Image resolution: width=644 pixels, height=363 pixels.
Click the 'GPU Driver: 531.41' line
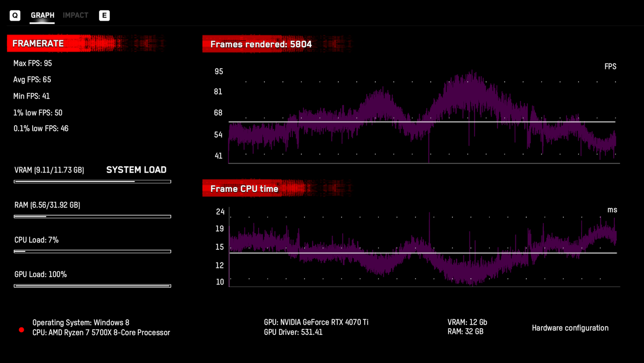pos(293,332)
